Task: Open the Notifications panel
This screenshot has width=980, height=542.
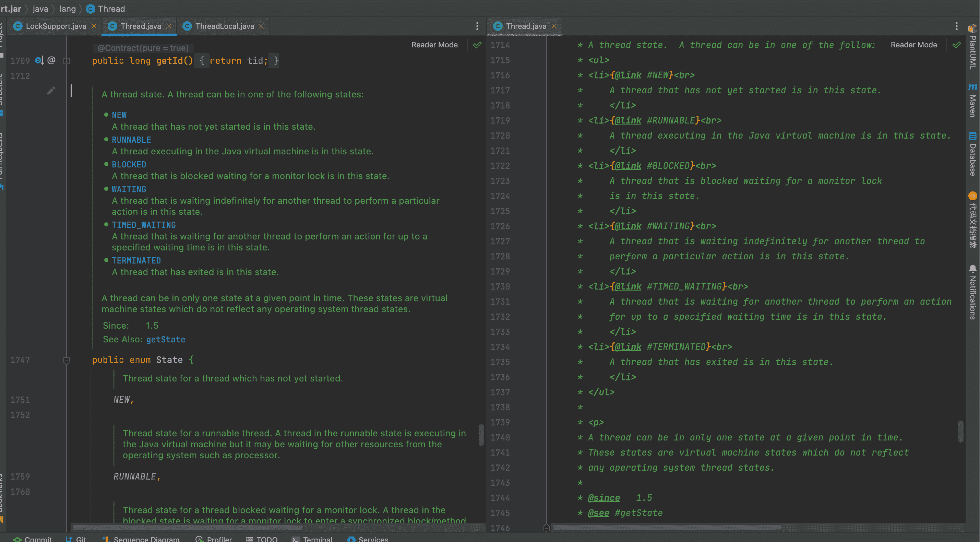Action: [973, 292]
